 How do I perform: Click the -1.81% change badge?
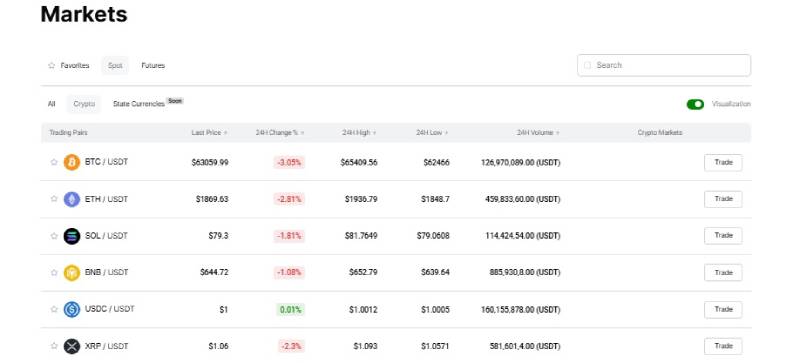click(289, 236)
